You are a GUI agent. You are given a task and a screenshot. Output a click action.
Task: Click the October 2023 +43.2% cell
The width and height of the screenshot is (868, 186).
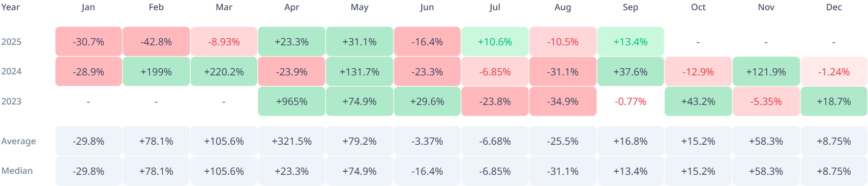[x=698, y=101]
